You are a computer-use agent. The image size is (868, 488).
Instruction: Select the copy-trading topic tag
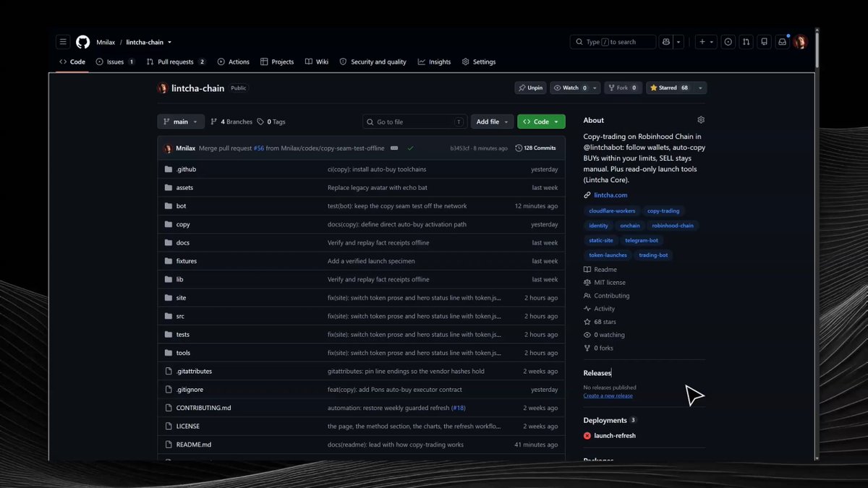663,211
